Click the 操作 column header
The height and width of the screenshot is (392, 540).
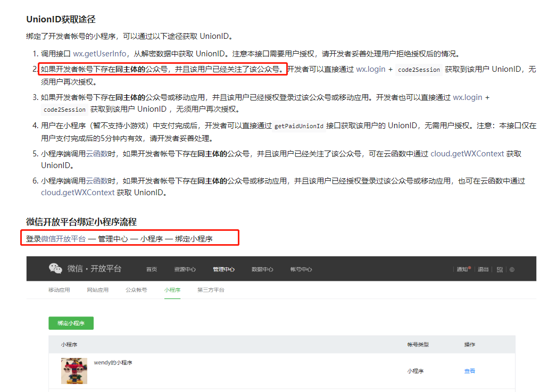(x=470, y=345)
